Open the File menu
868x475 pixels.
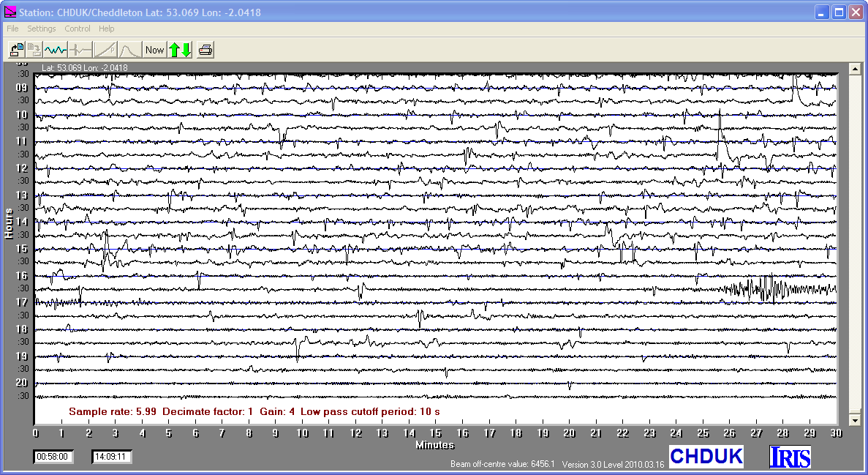click(x=12, y=29)
